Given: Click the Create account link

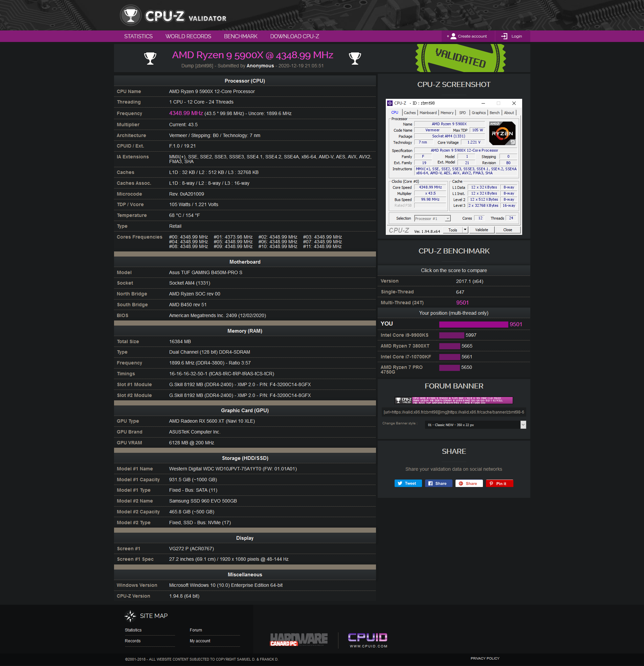Looking at the screenshot, I should pyautogui.click(x=472, y=36).
